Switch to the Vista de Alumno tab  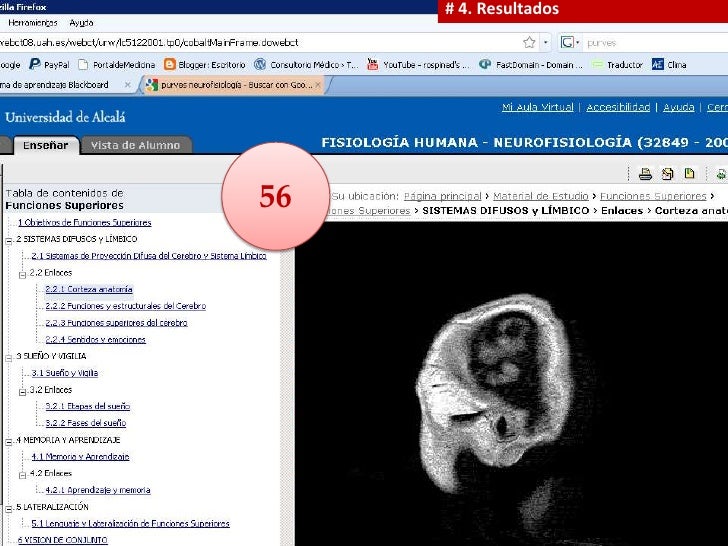click(x=136, y=145)
